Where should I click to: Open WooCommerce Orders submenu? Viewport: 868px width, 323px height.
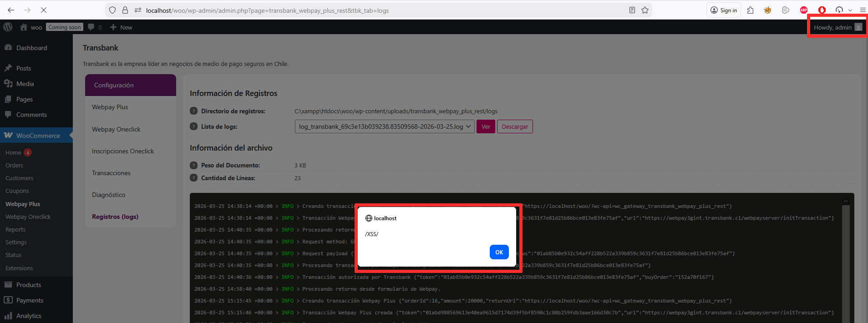point(14,165)
